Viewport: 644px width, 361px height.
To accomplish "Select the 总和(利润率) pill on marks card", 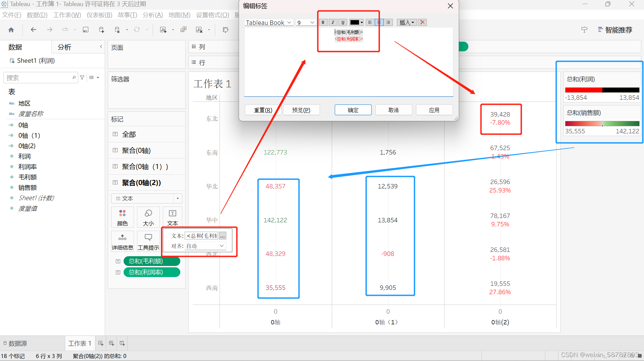I will (152, 272).
